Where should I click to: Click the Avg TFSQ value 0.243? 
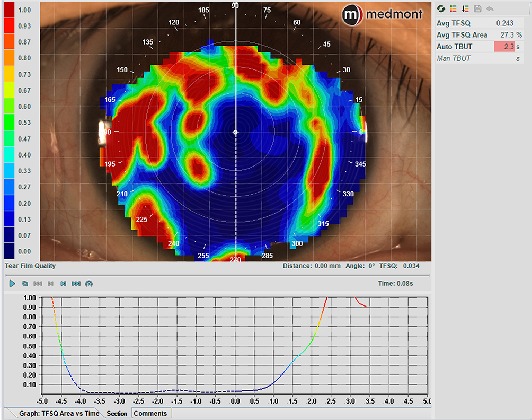505,23
